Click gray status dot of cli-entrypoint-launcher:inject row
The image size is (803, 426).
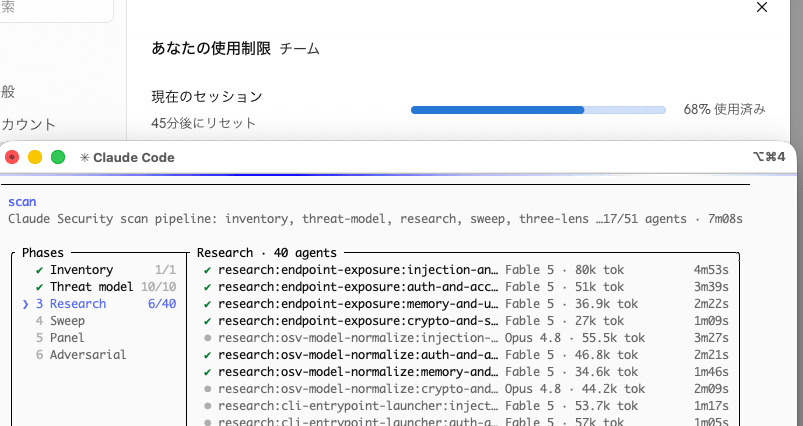207,406
